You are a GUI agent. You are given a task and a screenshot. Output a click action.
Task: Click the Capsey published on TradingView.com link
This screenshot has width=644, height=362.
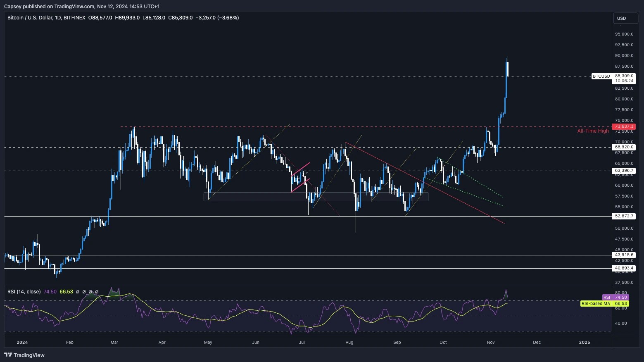point(50,6)
